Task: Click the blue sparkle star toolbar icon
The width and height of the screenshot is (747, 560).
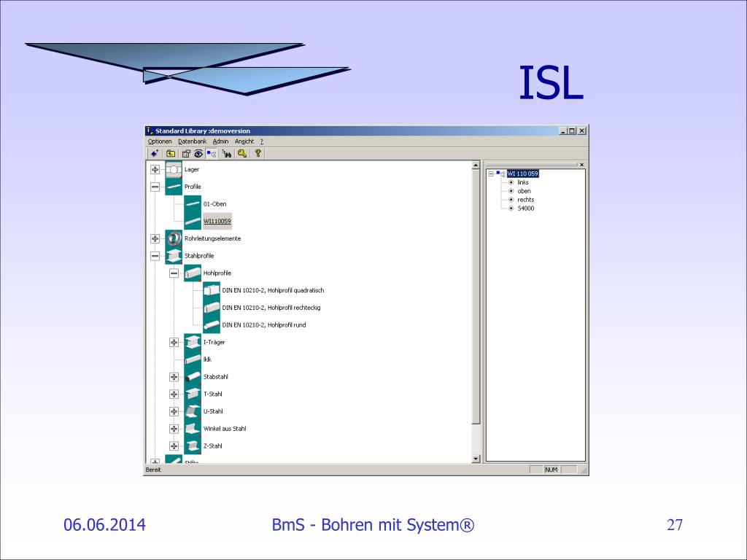Action: (x=155, y=153)
